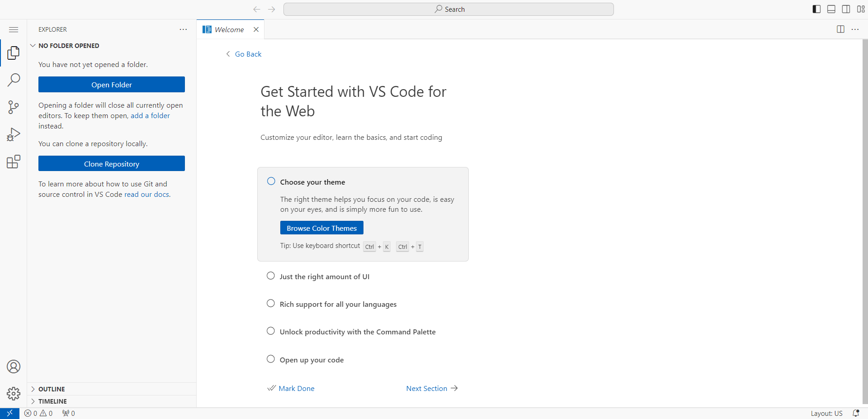The image size is (868, 419).
Task: Open the read our docs link
Action: 146,195
